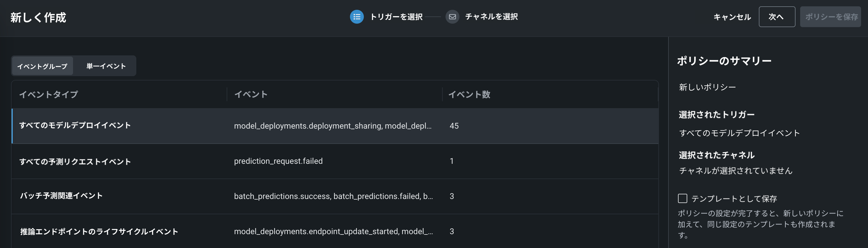Click the イベント数 column header
The height and width of the screenshot is (248, 868).
[x=469, y=95]
